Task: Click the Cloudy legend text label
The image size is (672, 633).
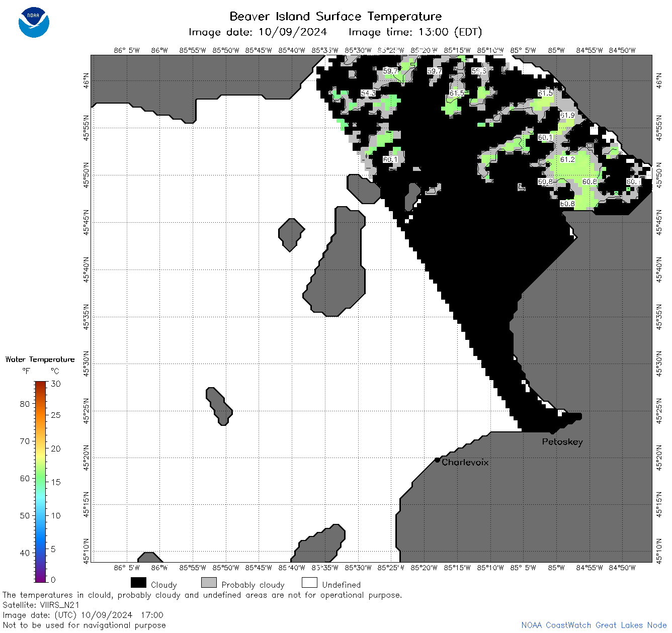Action: point(164,585)
